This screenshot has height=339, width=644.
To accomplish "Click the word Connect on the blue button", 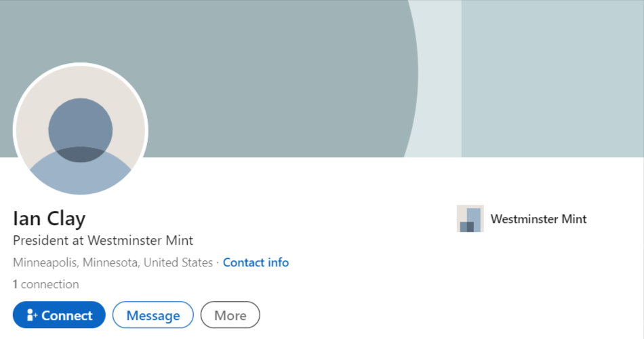I will point(67,315).
